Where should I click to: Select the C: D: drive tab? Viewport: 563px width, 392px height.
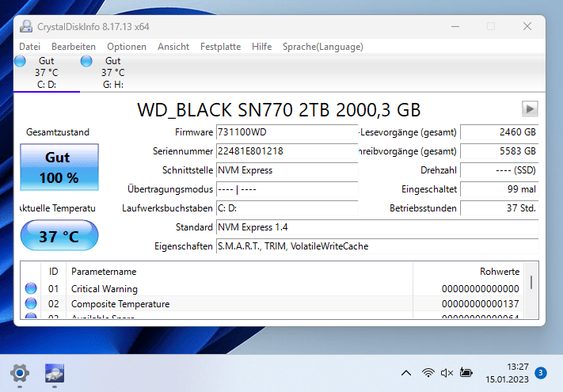point(47,73)
